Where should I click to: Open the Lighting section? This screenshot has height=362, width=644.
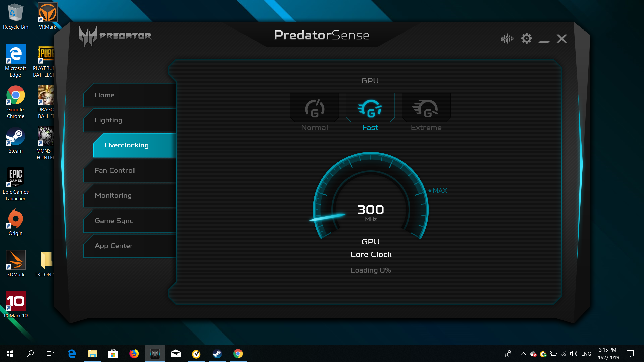click(x=130, y=120)
